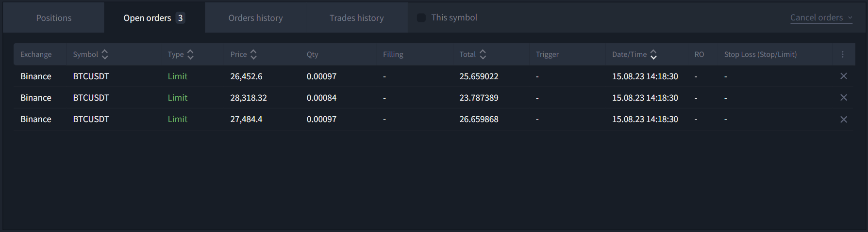Select the BTCUSDT order priced 28,318.32
The width and height of the screenshot is (868, 232).
coord(434,98)
